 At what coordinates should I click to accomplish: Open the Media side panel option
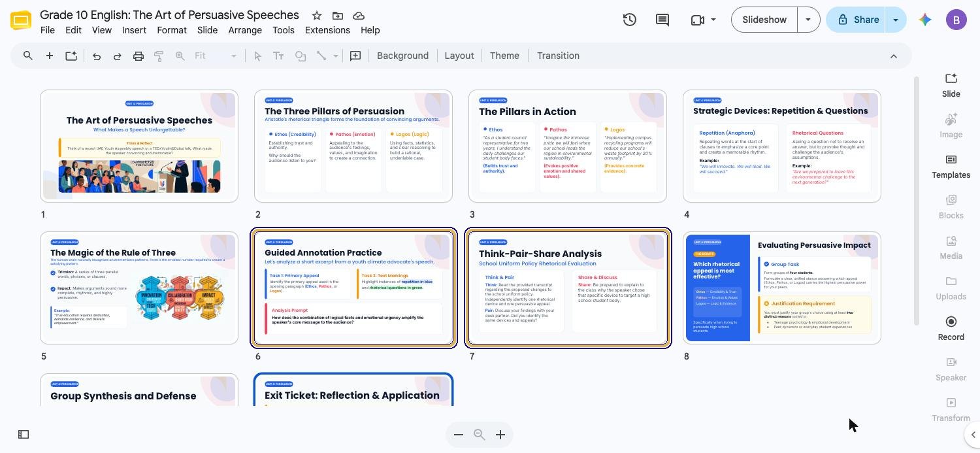coord(951,247)
